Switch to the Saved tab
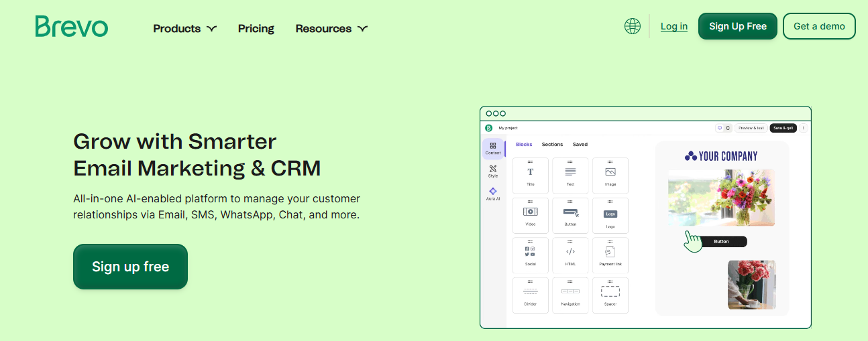Screen dimensions: 868x341 pyautogui.click(x=580, y=145)
